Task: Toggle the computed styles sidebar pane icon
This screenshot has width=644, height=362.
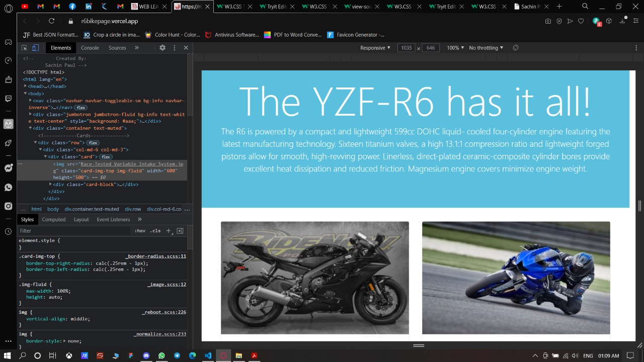Action: click(180, 231)
